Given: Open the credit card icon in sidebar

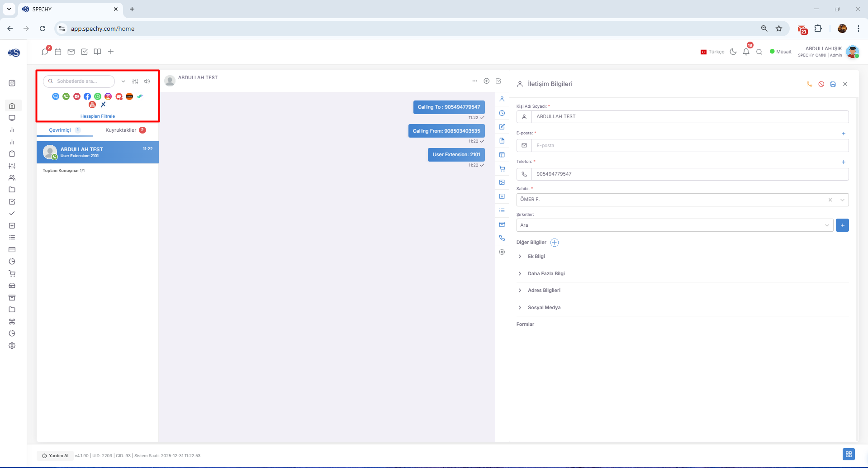Looking at the screenshot, I should coord(12,249).
